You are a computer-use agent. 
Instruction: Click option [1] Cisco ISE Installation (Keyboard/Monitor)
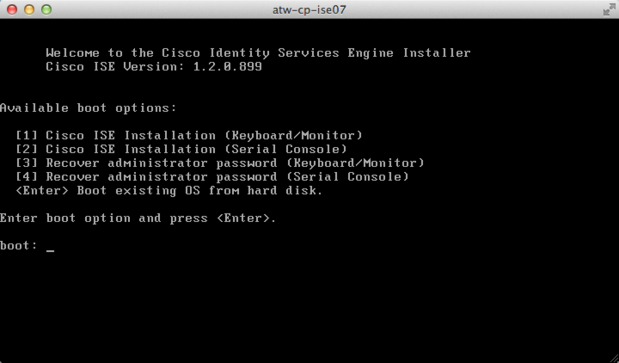[x=189, y=135]
